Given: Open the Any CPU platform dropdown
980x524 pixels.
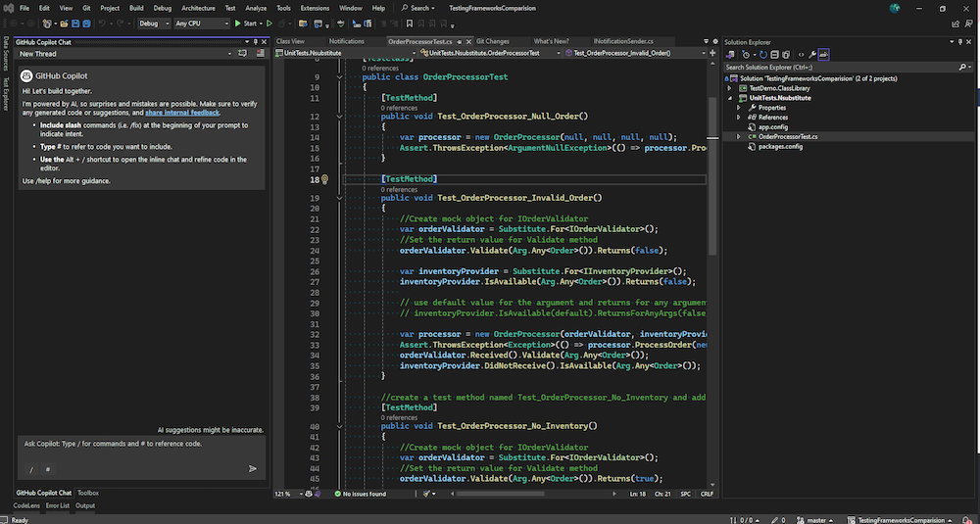Looking at the screenshot, I should tap(202, 24).
